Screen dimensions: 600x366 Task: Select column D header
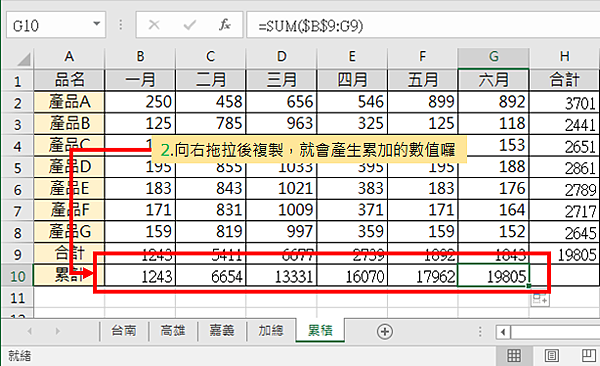pos(282,57)
